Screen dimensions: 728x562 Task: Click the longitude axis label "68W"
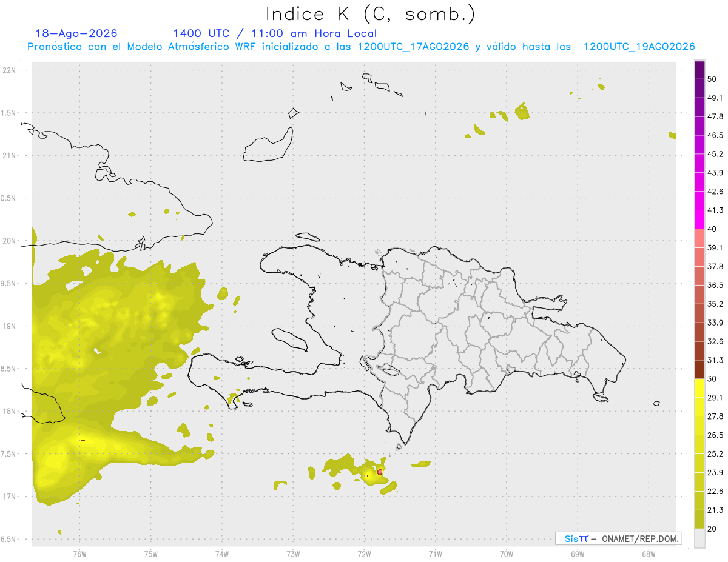[649, 554]
